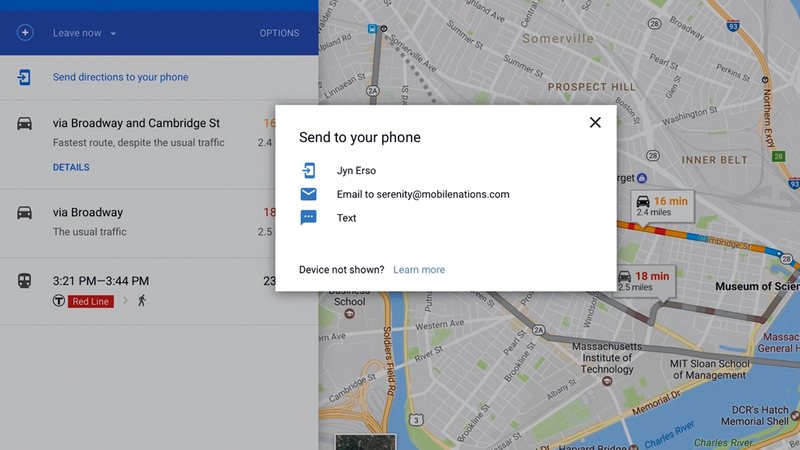The image size is (800, 450).
Task: Click the transit train icon
Action: pos(25,281)
